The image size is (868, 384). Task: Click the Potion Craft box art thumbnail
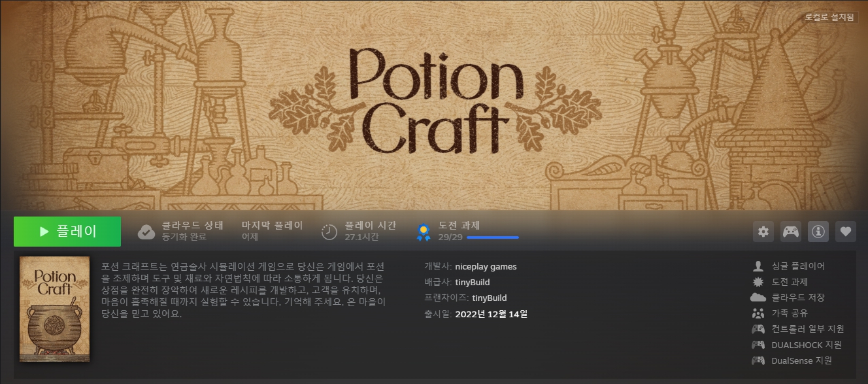pyautogui.click(x=54, y=309)
